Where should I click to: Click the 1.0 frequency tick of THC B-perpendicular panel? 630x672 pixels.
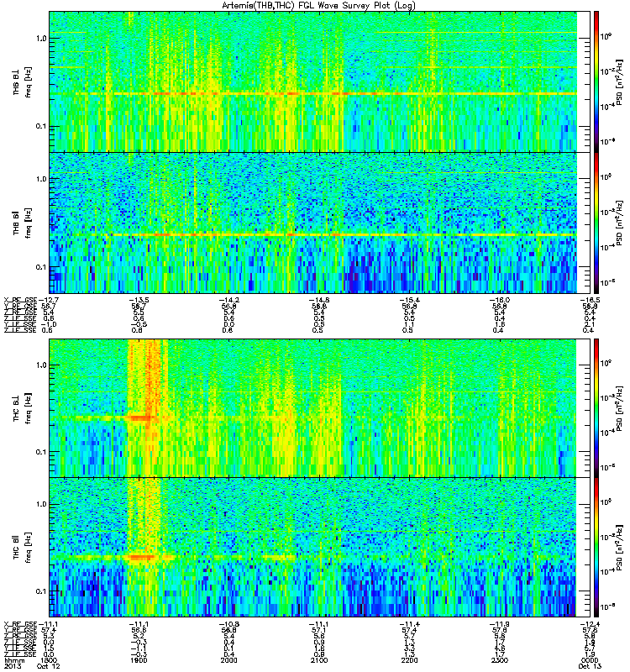[x=41, y=365]
